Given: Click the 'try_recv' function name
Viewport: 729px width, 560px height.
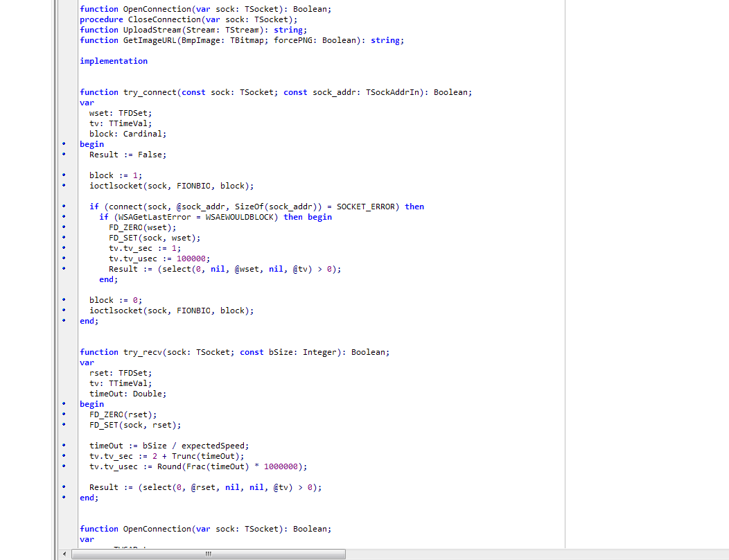Looking at the screenshot, I should click(x=143, y=352).
